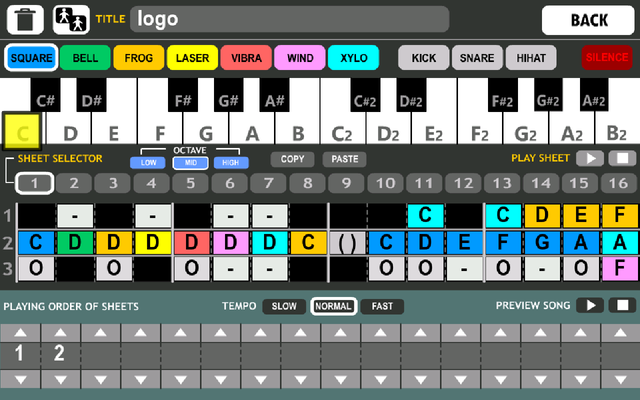Click the gray ( ) silence cell

point(347,243)
